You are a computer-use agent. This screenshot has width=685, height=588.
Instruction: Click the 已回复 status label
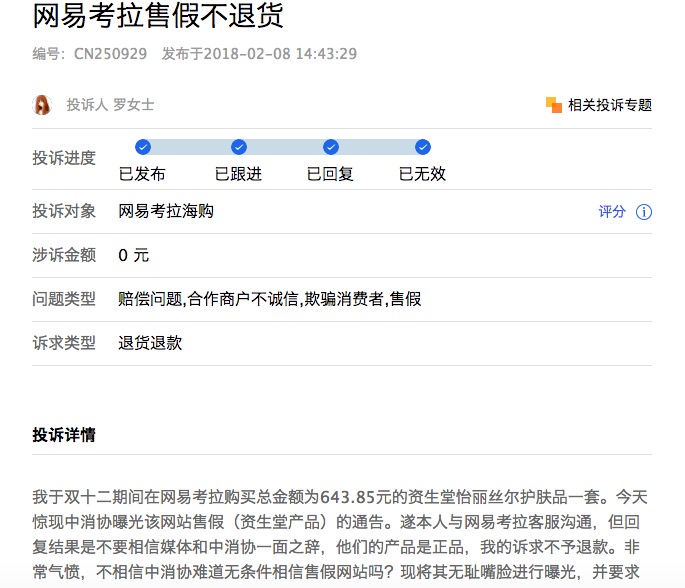point(330,174)
